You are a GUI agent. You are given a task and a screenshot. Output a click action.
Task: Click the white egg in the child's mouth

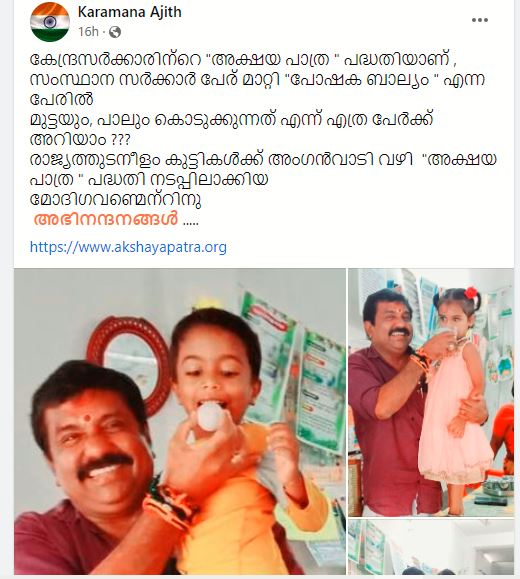pos(209,417)
